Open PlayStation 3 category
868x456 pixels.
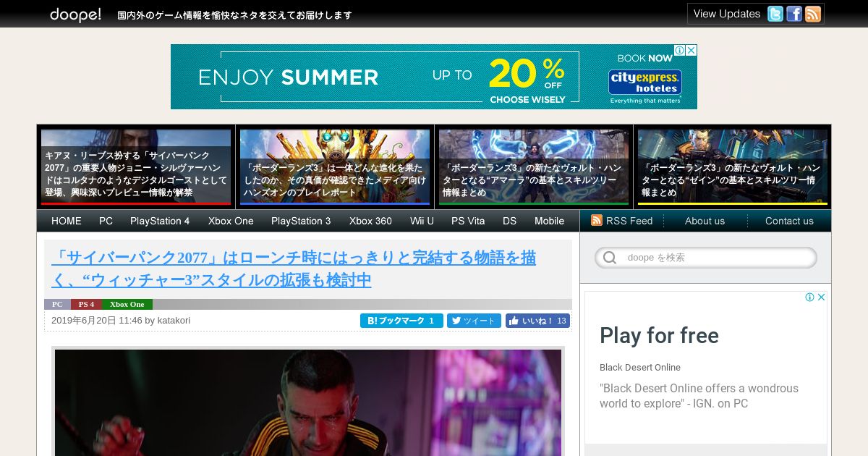click(301, 221)
